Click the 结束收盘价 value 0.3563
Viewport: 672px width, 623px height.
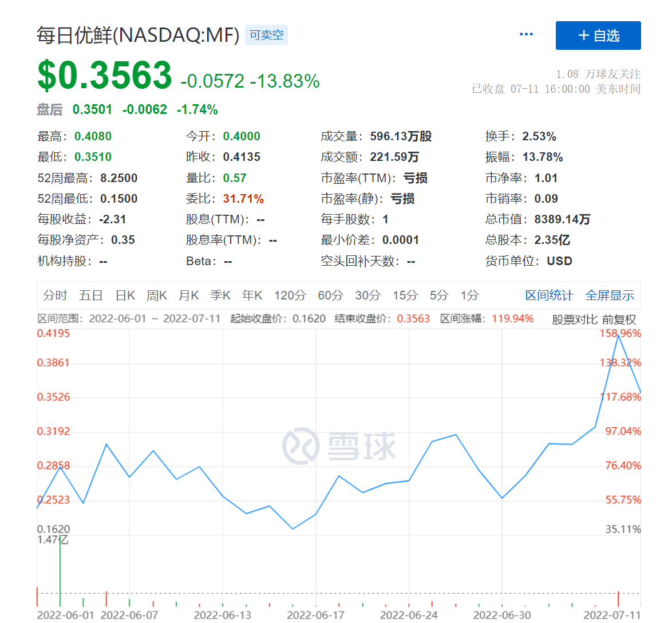pyautogui.click(x=413, y=318)
